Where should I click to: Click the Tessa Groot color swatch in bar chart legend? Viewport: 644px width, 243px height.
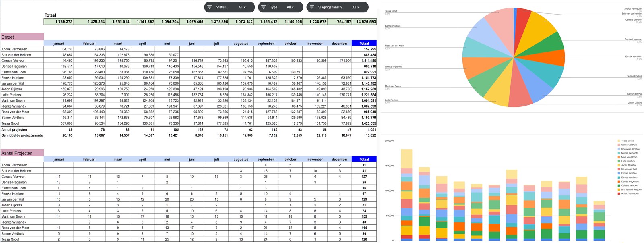point(619,141)
